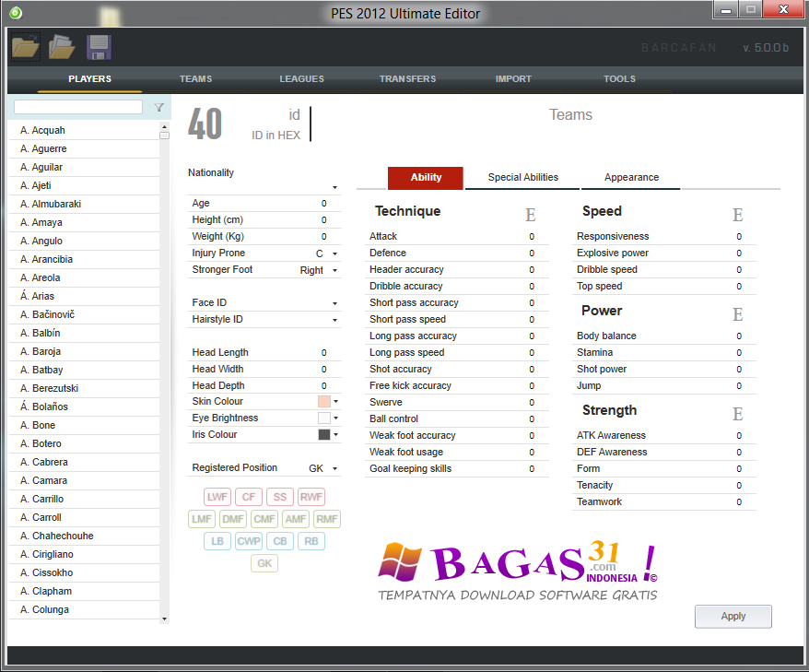Switch to the TEAMS tab
This screenshot has width=809, height=672.
pos(195,79)
